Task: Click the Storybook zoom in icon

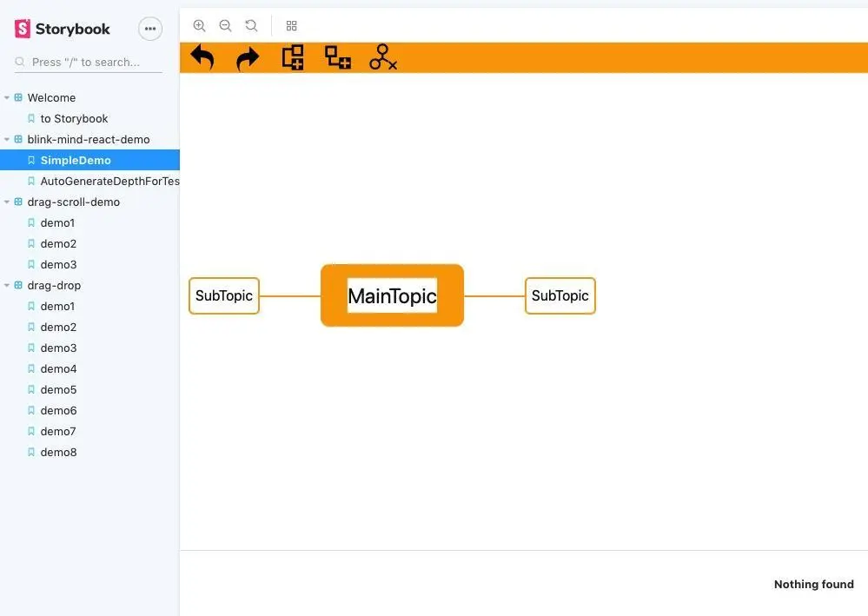Action: (199, 25)
